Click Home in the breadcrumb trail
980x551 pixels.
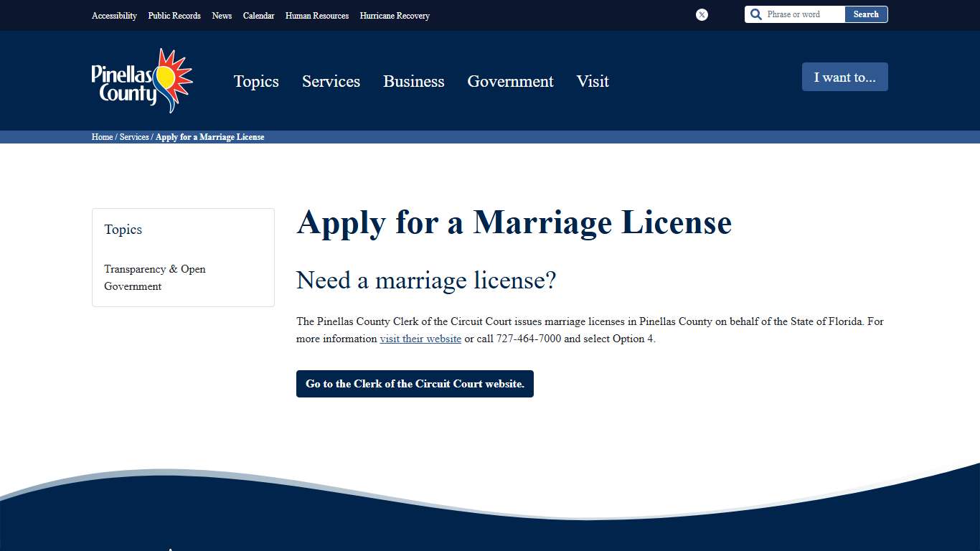coord(101,136)
